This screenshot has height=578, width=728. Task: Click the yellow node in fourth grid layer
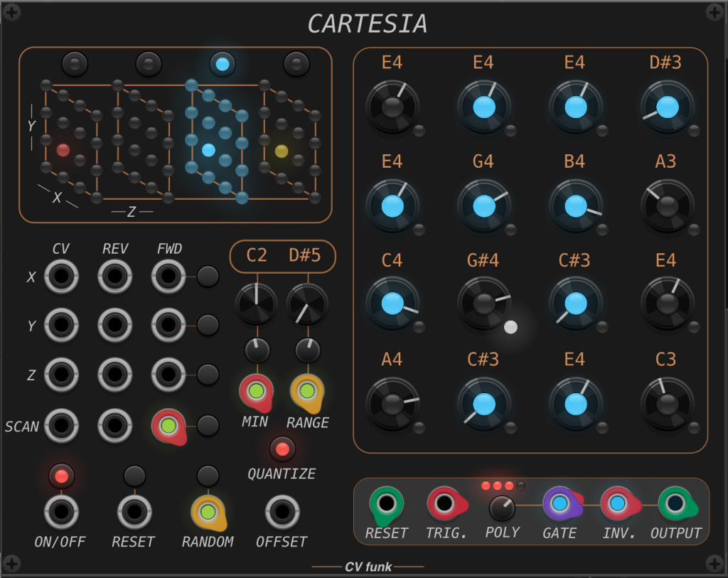282,151
